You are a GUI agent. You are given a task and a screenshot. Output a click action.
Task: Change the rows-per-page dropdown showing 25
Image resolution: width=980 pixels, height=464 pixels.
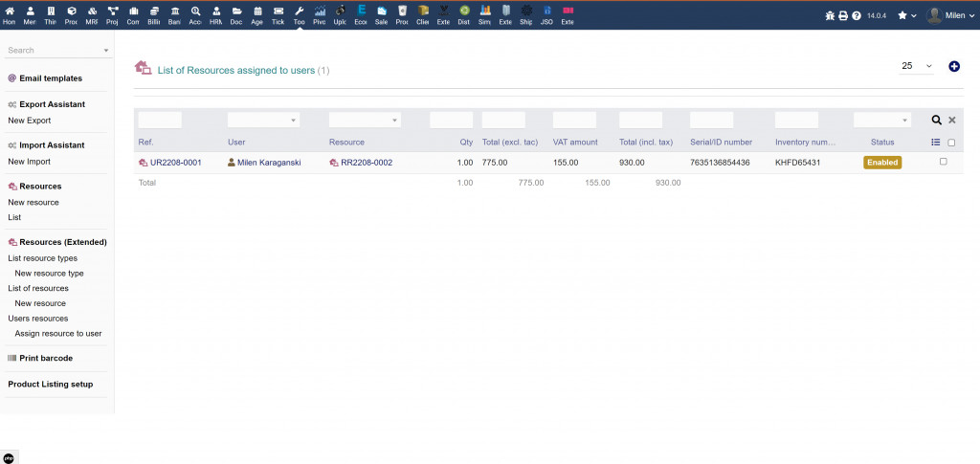tap(916, 66)
